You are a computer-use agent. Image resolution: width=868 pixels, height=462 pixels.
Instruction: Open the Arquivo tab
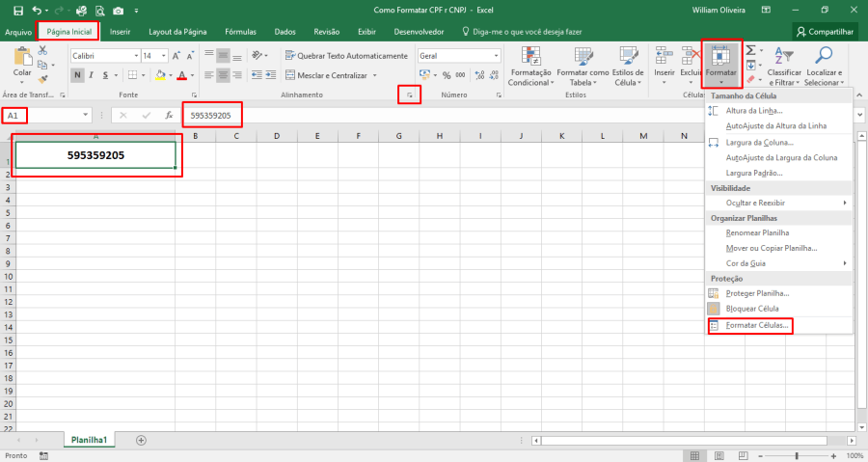[18, 32]
